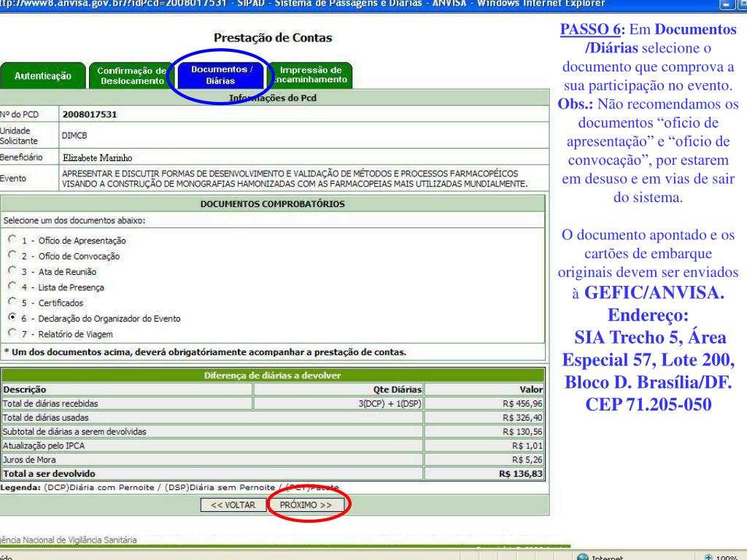Screen dimensions: 747x560
Task: Select the Ata de Reunião option
Action: [11, 271]
